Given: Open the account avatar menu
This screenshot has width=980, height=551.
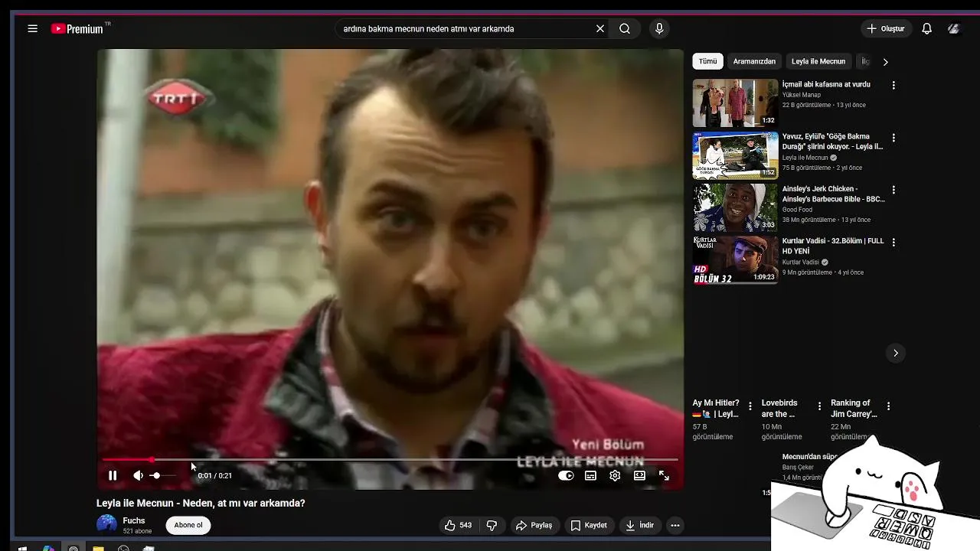Looking at the screenshot, I should (x=953, y=28).
